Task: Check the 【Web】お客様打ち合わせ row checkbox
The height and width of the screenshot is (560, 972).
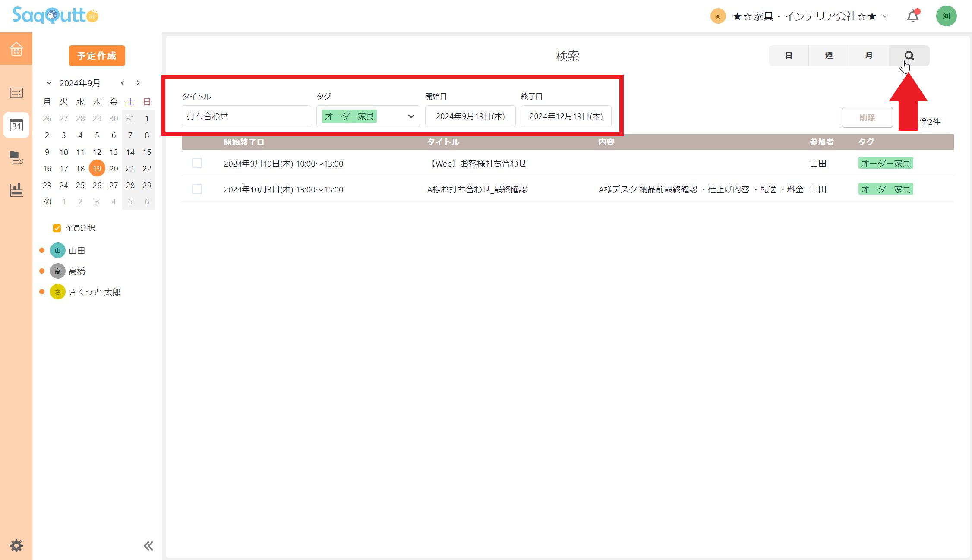Action: coord(197,163)
